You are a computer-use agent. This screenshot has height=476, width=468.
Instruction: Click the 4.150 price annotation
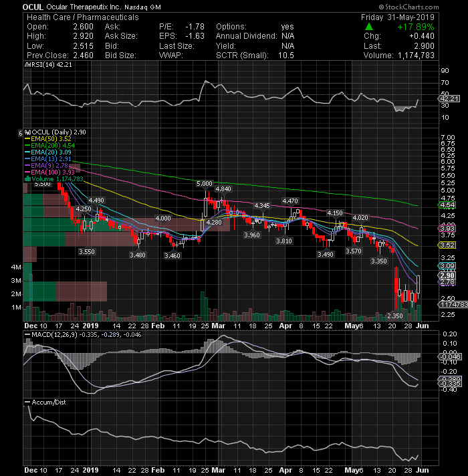tap(335, 213)
